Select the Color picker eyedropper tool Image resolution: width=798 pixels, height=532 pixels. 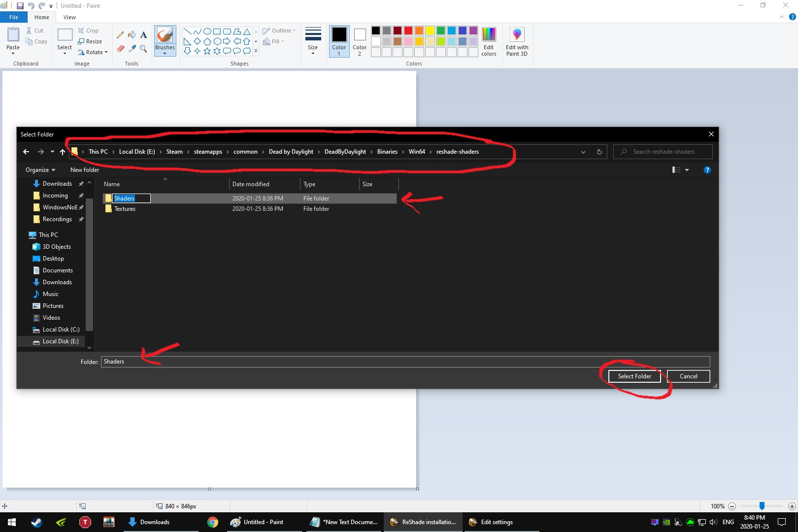click(x=132, y=48)
